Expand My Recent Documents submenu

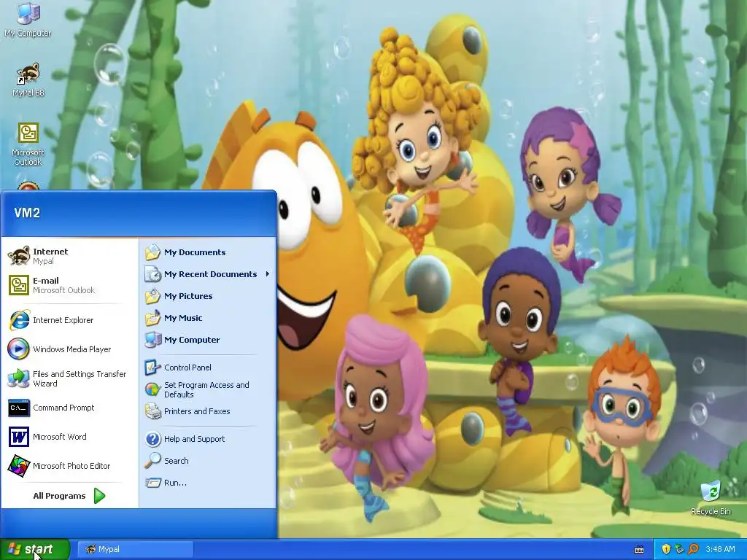(x=208, y=274)
